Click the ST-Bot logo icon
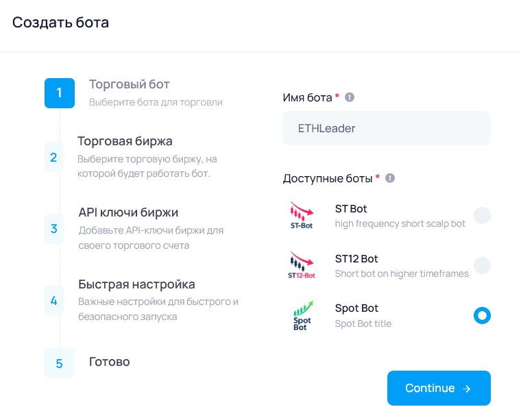 click(x=302, y=216)
